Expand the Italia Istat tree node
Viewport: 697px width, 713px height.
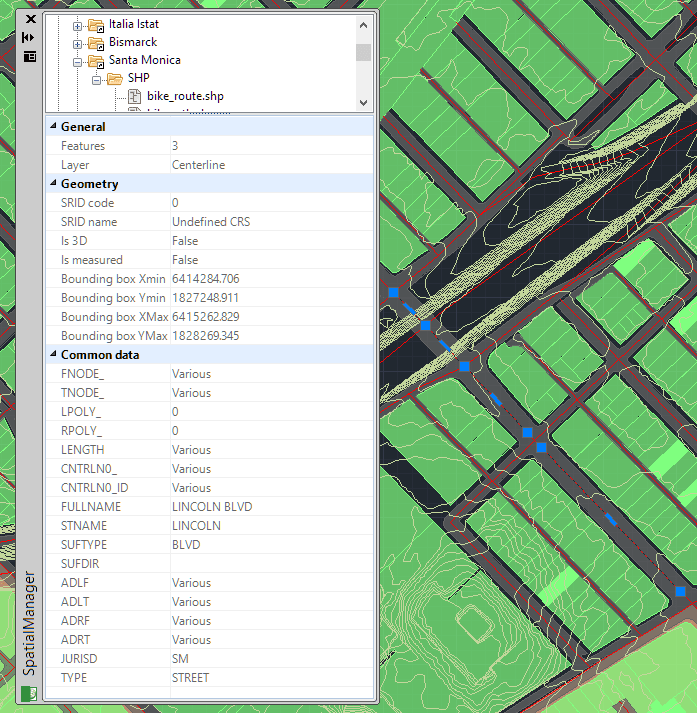point(77,24)
